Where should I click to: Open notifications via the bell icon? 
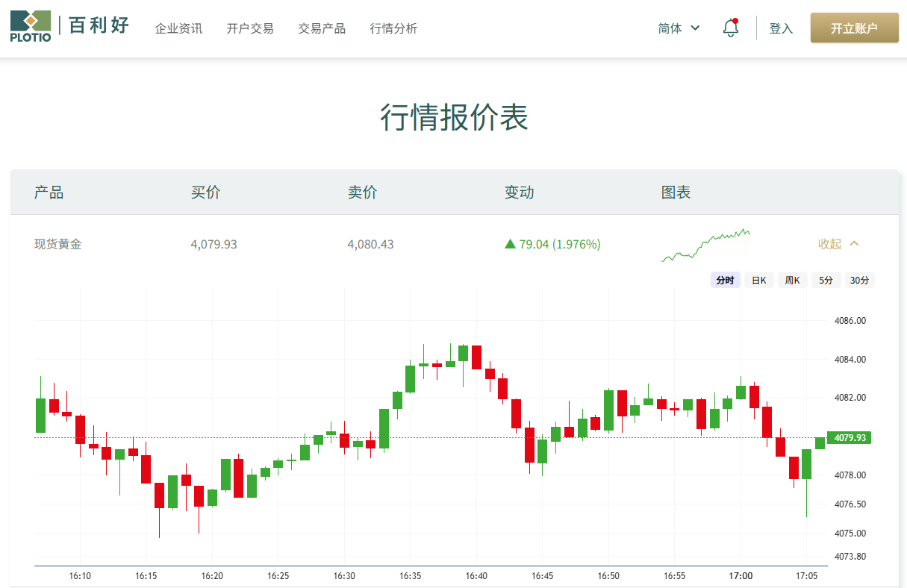(730, 28)
